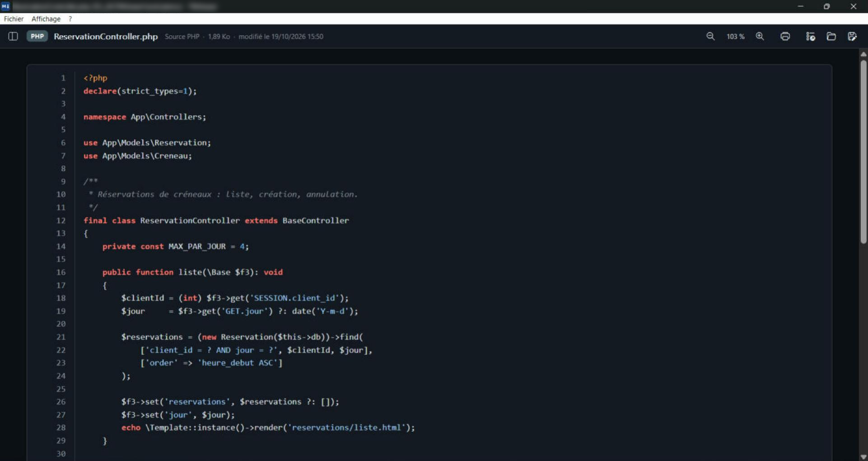
Task: Click the PHP file type badge
Action: point(37,36)
